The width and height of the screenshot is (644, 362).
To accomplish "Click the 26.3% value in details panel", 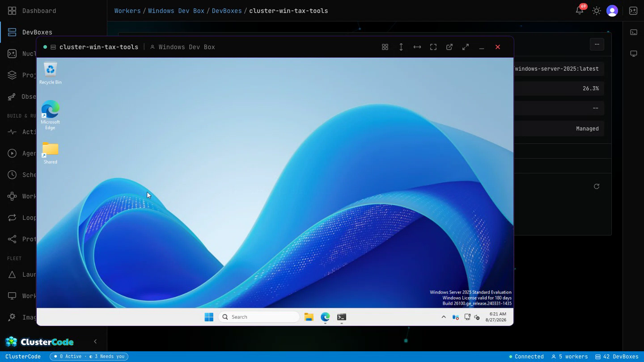I will pyautogui.click(x=590, y=88).
